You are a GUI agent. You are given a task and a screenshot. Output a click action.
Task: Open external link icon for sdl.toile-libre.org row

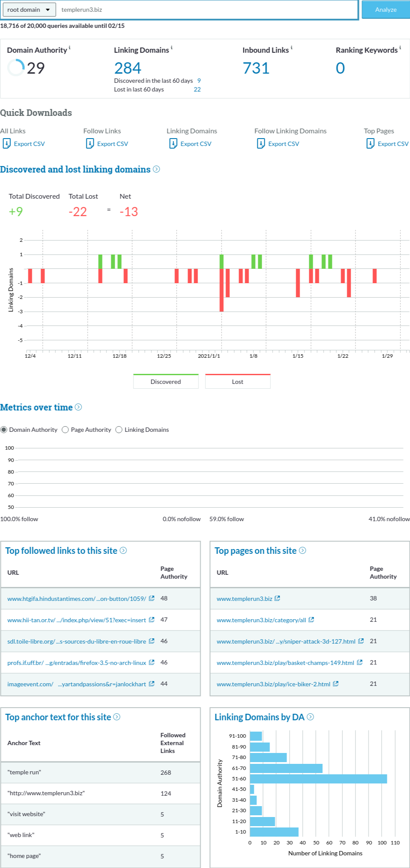(152, 641)
